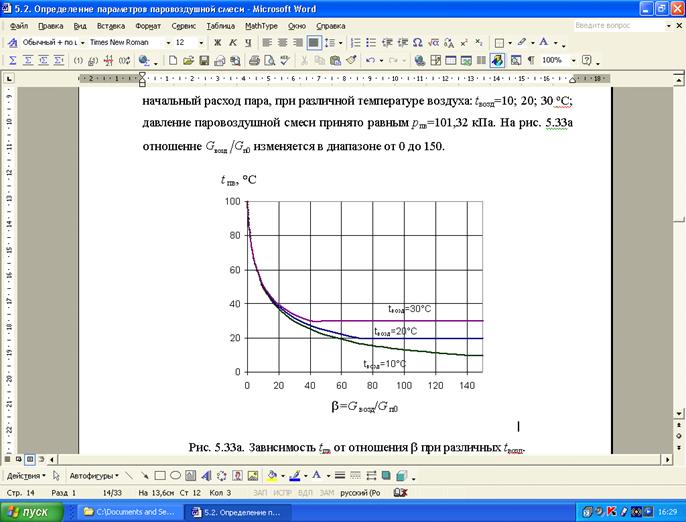This screenshot has height=522, width=686.
Task: Insert MathType equation (square root icon)
Action: pyautogui.click(x=433, y=42)
